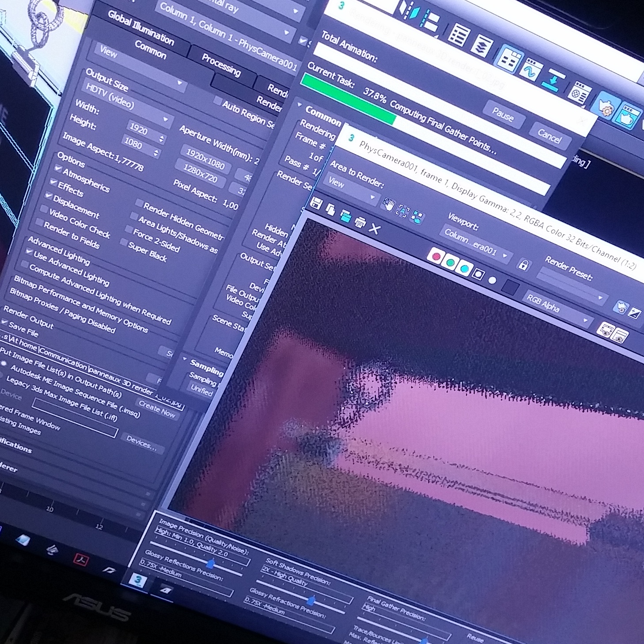Open the HDTV (video) output size dropdown
The width and height of the screenshot is (644, 644).
(127, 102)
